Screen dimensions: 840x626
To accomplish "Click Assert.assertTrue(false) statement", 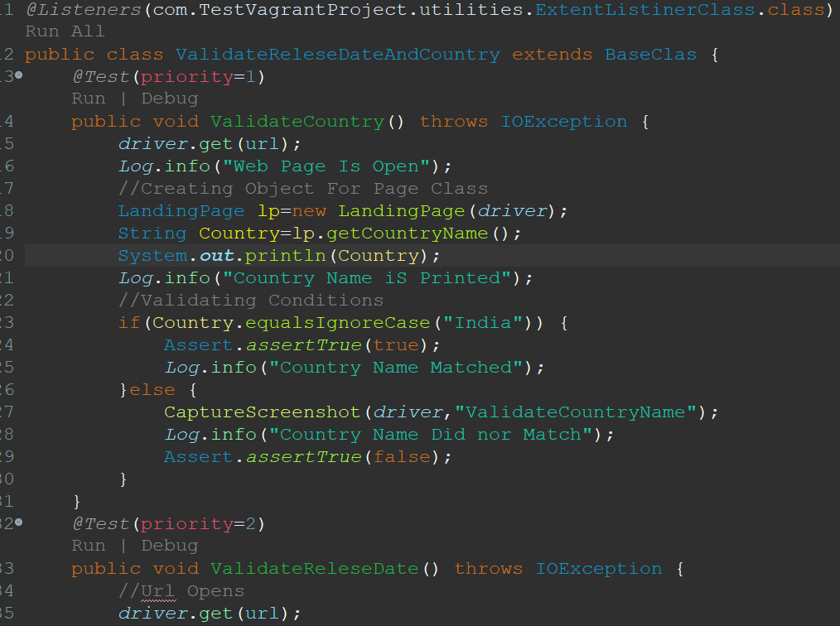I will point(307,457).
